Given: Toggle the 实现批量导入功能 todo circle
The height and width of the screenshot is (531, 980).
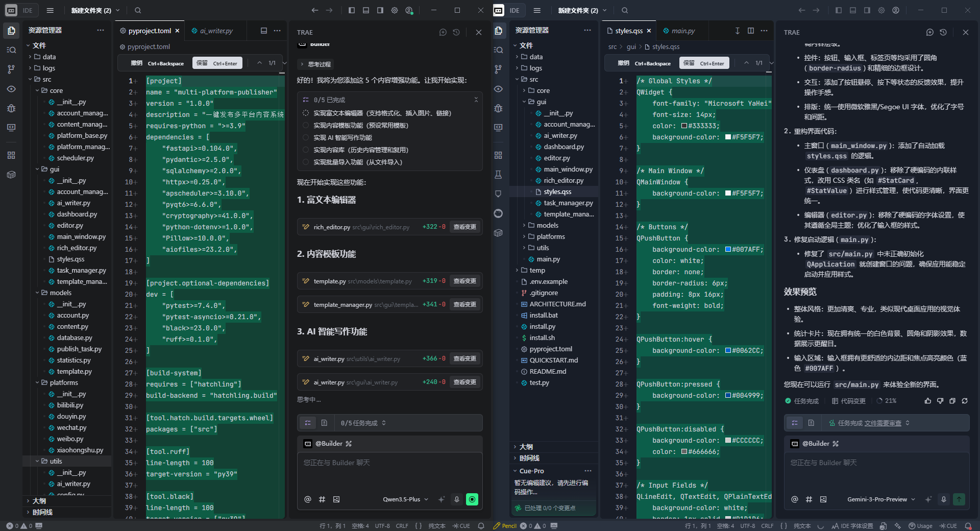Looking at the screenshot, I should pyautogui.click(x=306, y=162).
